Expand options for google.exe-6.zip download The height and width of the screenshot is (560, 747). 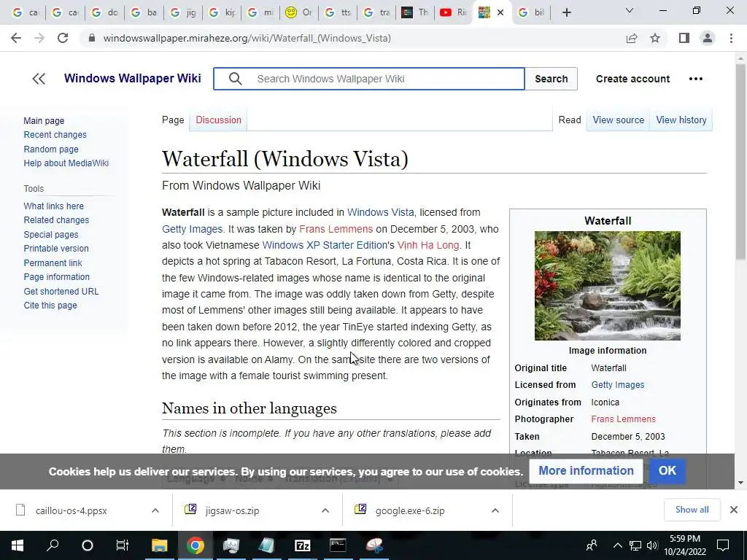click(x=495, y=510)
